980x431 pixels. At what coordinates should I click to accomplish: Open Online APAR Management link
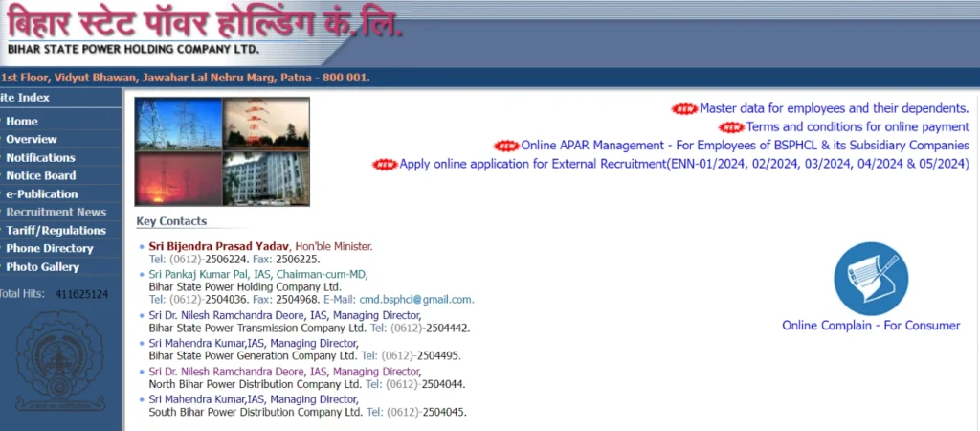(x=745, y=146)
